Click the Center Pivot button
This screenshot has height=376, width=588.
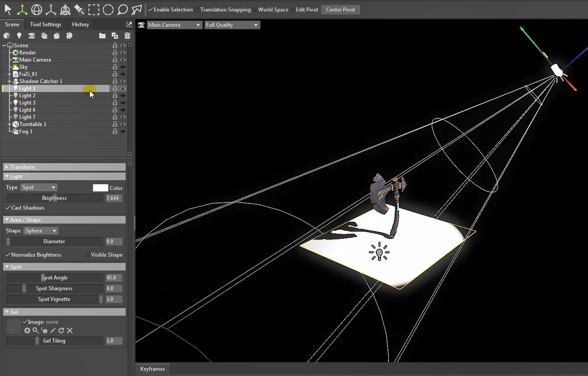340,10
